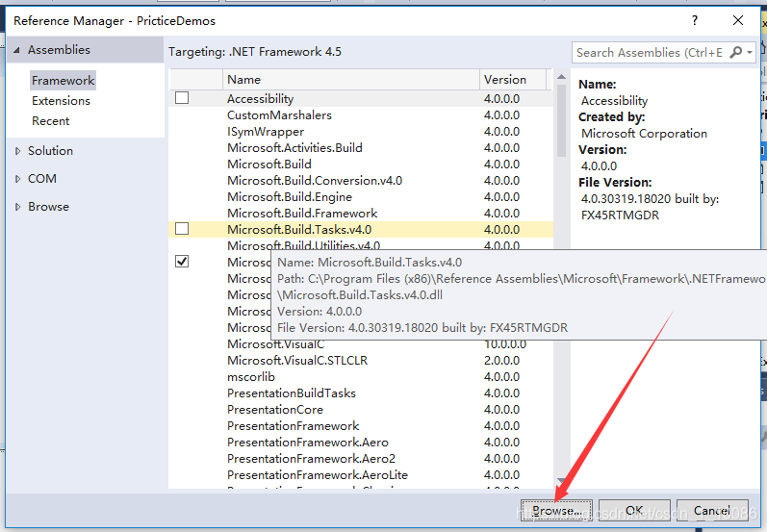Select the Microsoft.Build.Engine row
Viewport: 767px width, 532px height.
point(361,197)
